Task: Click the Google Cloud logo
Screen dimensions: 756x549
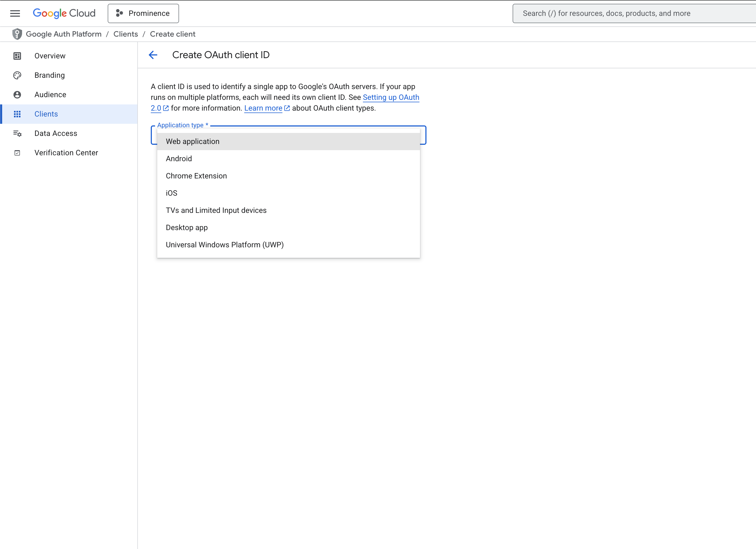Action: (x=64, y=13)
